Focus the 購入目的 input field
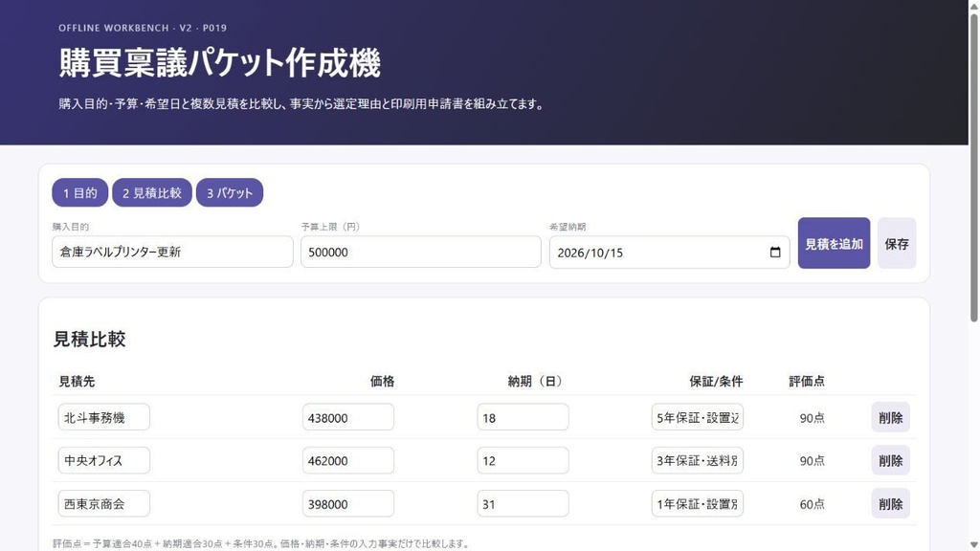This screenshot has width=980, height=551. coord(172,252)
